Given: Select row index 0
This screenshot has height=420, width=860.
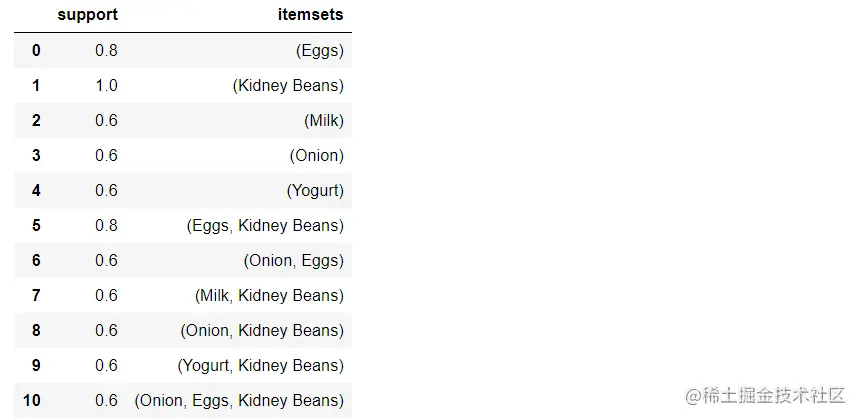Looking at the screenshot, I should [36, 50].
